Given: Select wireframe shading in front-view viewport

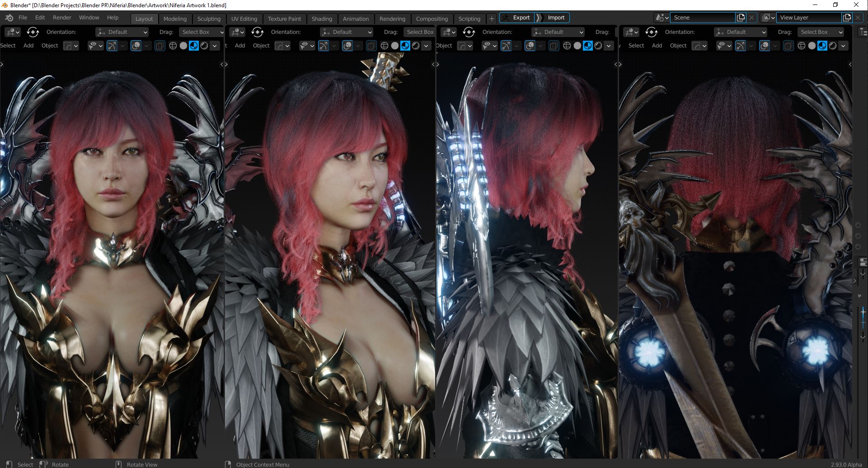Looking at the screenshot, I should click(173, 46).
